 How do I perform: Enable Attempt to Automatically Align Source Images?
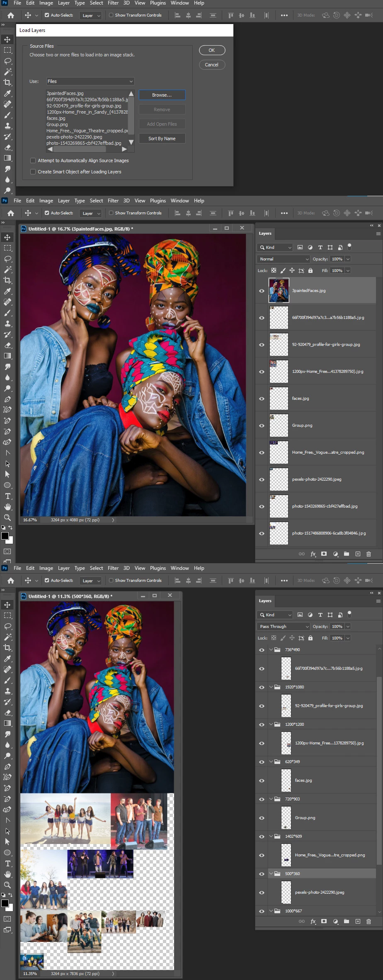(x=33, y=160)
